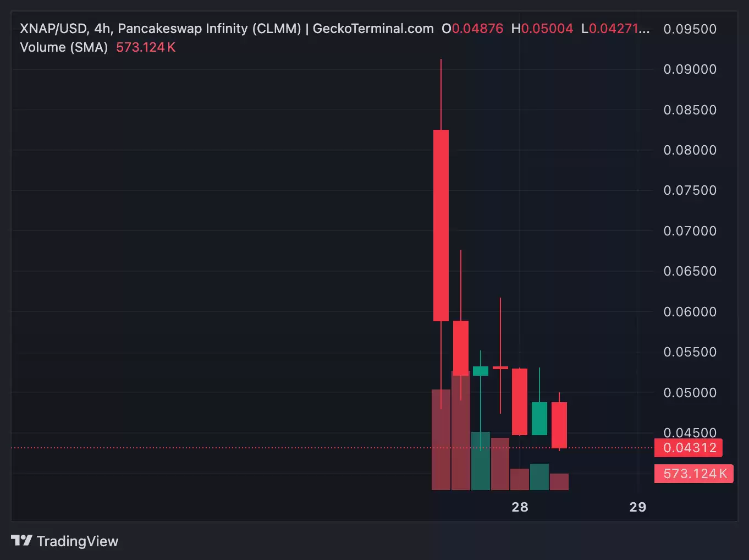Select date 29 on time axis
Screen dimensions: 749x560
point(637,507)
